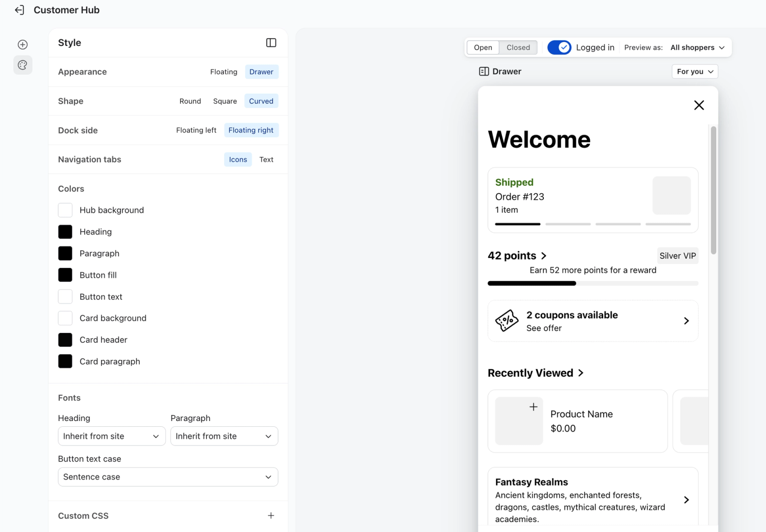Click the Silver VIP badge
This screenshot has height=532, width=766.
point(677,256)
